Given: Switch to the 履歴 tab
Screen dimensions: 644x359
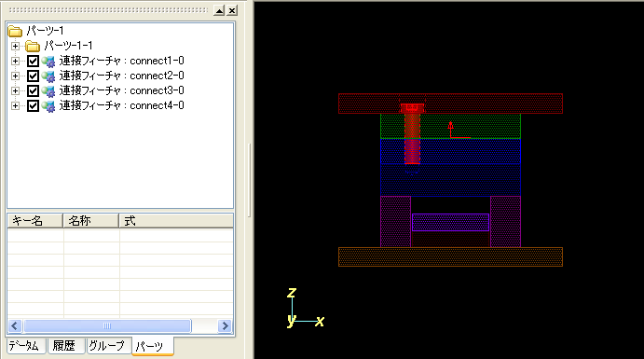Looking at the screenshot, I should [65, 345].
